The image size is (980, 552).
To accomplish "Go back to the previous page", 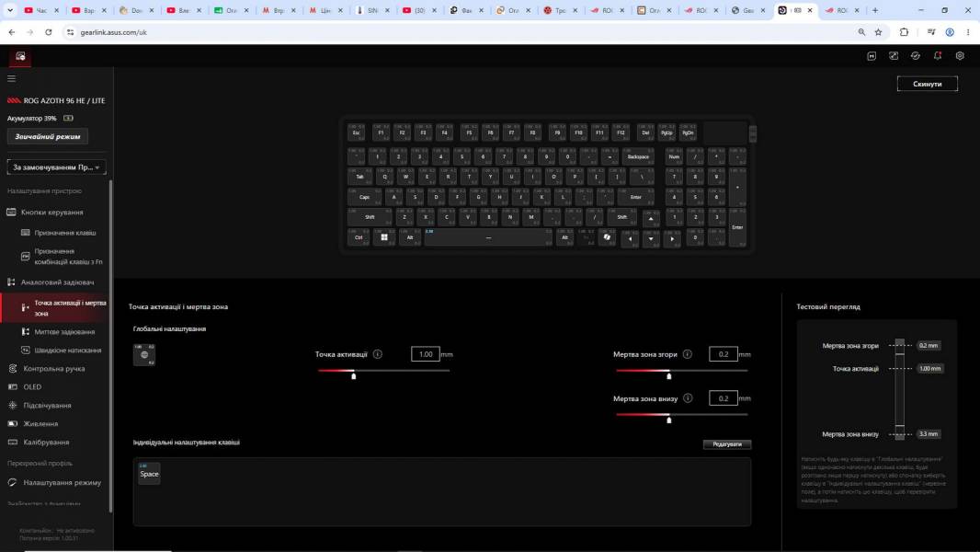I will click(12, 32).
